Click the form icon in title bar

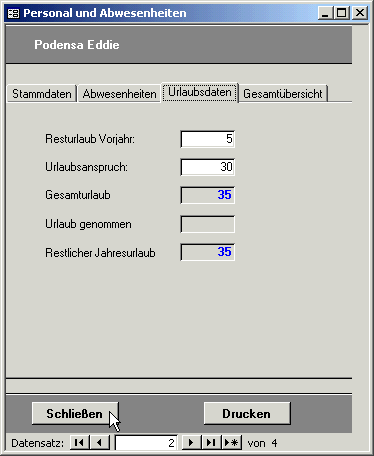point(13,13)
